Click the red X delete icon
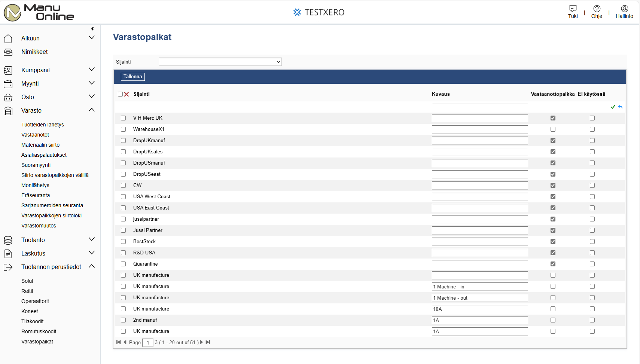The width and height of the screenshot is (640, 364). (x=127, y=94)
